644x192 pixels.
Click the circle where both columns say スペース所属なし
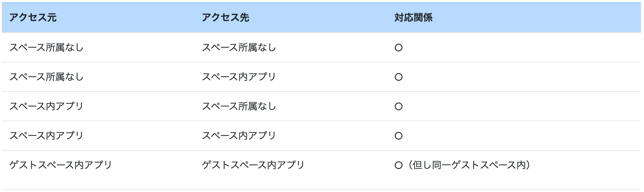tap(398, 48)
